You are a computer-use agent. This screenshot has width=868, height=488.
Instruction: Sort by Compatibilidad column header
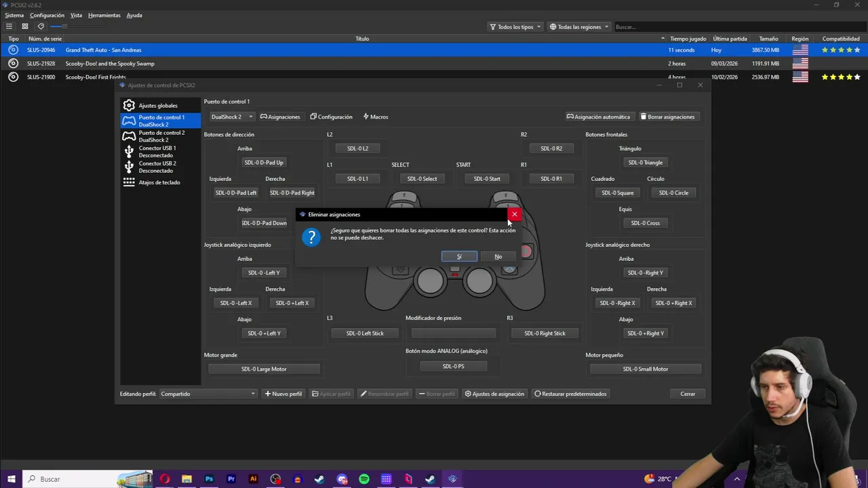(841, 39)
